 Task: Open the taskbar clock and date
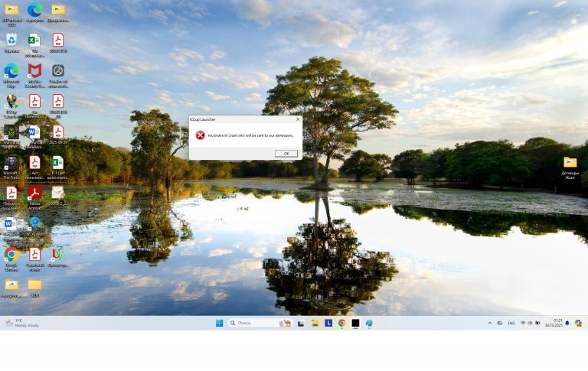coord(554,323)
